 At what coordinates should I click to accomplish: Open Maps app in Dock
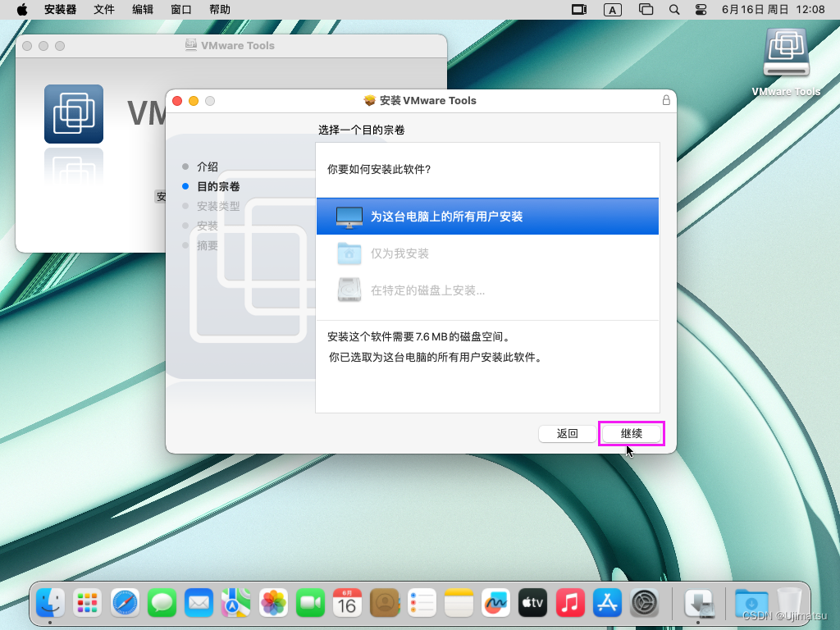pos(235,603)
